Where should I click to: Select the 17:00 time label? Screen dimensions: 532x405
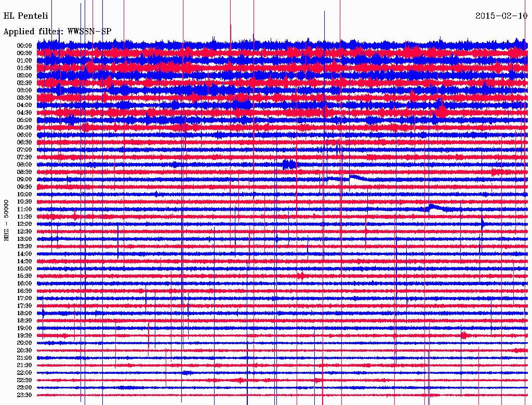pyautogui.click(x=24, y=299)
